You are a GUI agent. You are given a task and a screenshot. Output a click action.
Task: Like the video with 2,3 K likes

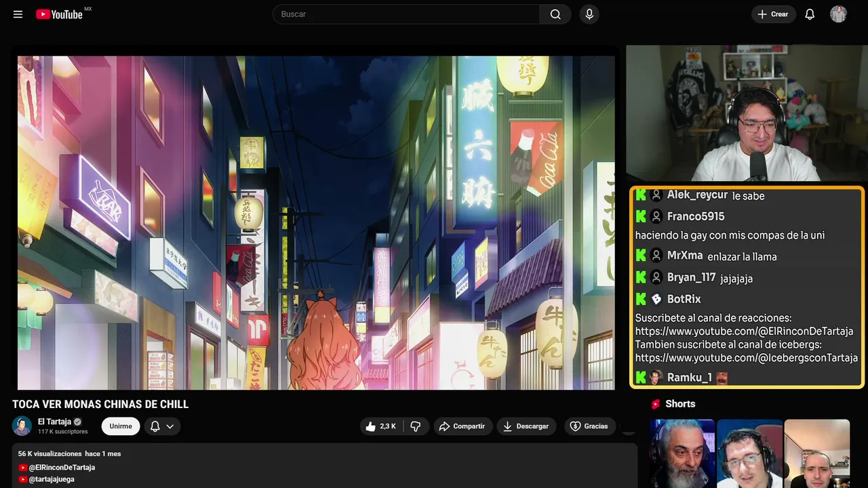click(x=380, y=426)
